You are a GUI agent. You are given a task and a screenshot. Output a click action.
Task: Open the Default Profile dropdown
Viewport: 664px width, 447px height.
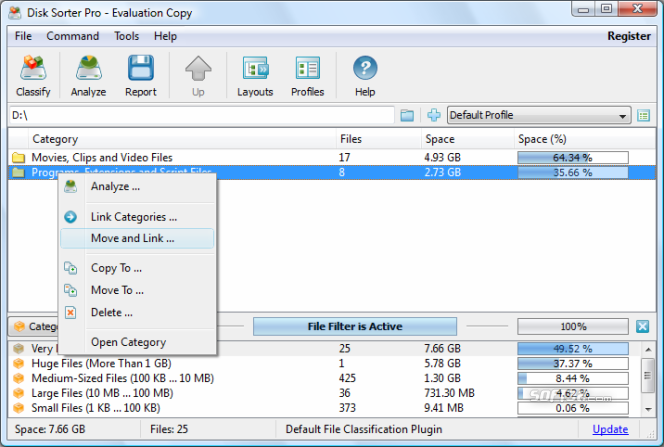click(539, 115)
